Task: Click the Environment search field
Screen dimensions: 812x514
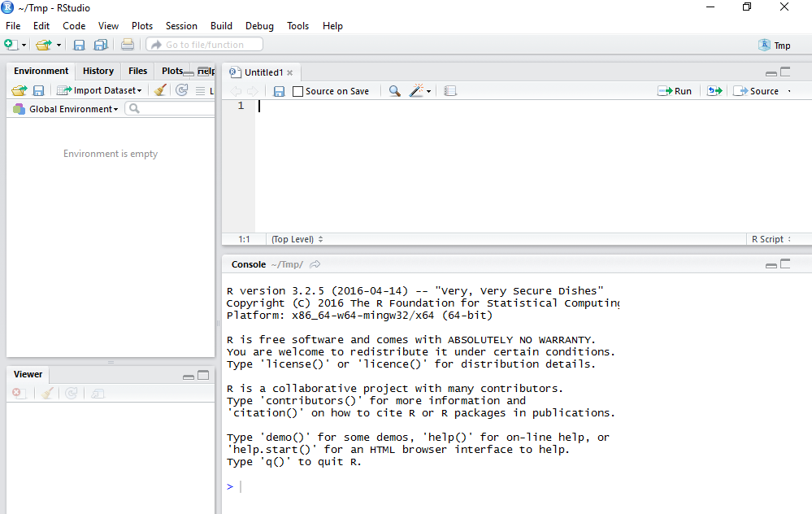Action: [x=170, y=108]
